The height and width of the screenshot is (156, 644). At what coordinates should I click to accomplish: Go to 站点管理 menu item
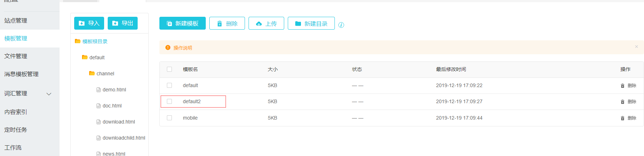tap(16, 20)
